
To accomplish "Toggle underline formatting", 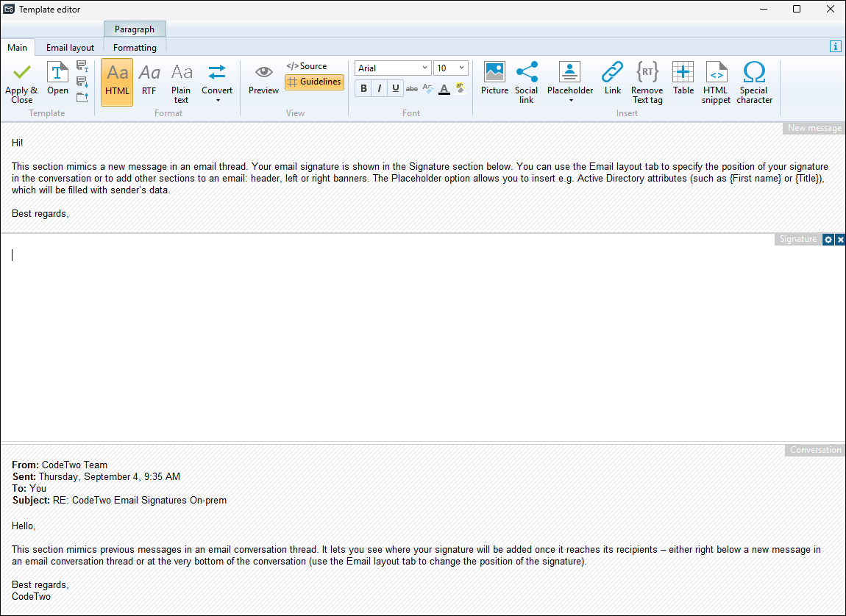I will click(395, 88).
